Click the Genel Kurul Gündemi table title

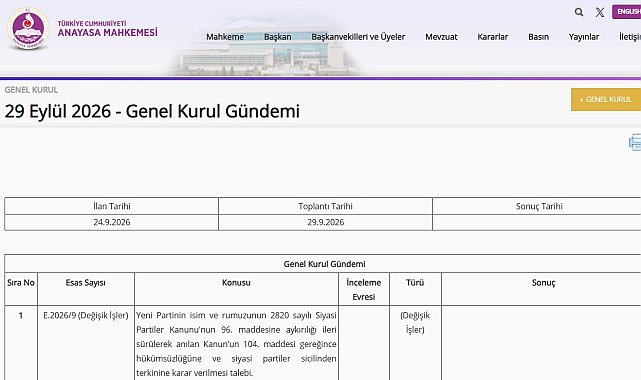click(325, 264)
